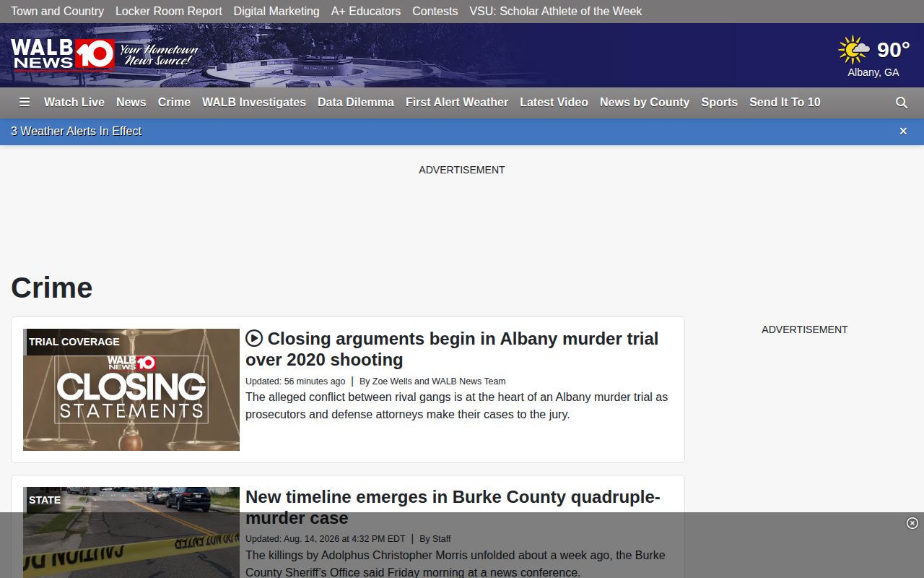Open the partly sunny weather icon

tap(854, 50)
